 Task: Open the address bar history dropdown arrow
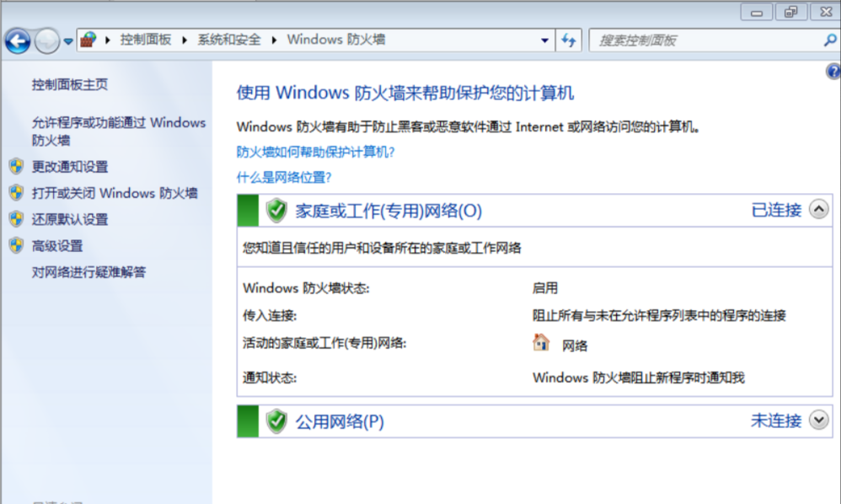click(x=544, y=40)
